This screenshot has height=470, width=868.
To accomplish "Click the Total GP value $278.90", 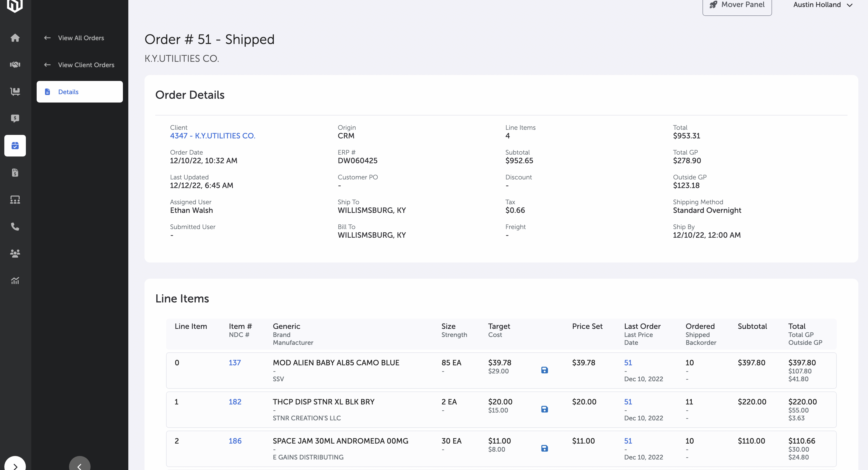I will tap(687, 161).
